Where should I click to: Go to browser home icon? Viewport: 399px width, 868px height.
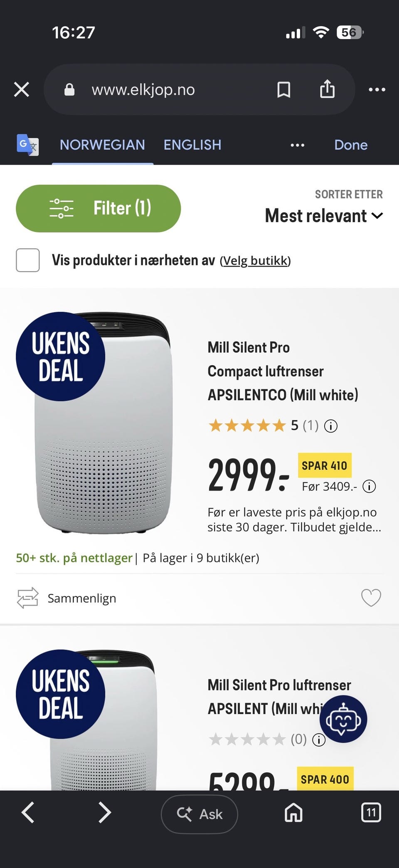(x=293, y=812)
